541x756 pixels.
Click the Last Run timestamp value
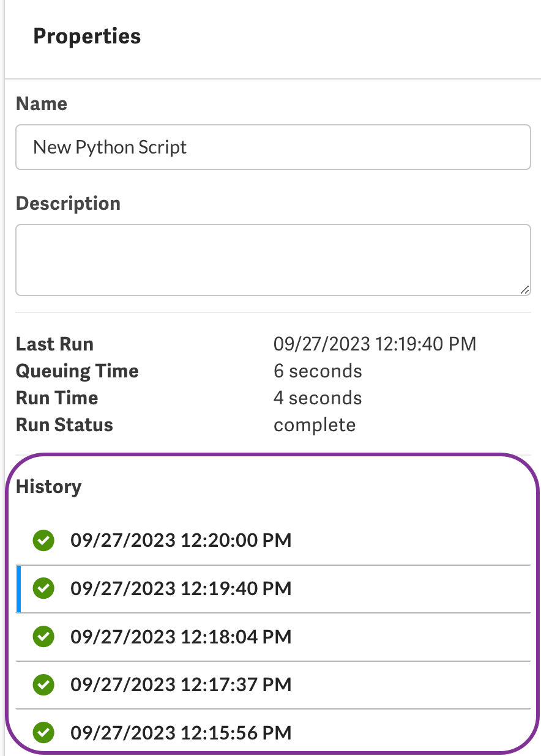click(x=375, y=344)
